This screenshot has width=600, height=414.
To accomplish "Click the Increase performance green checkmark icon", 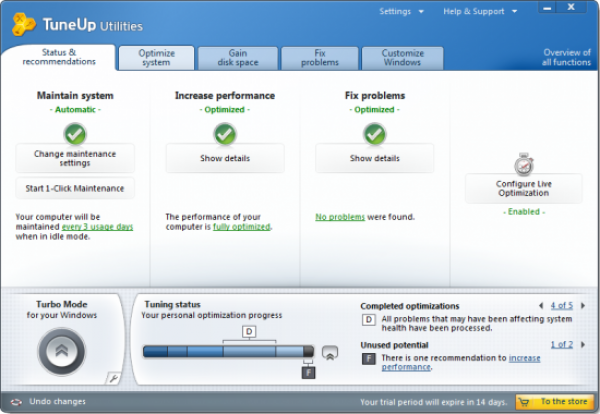I will pos(225,134).
